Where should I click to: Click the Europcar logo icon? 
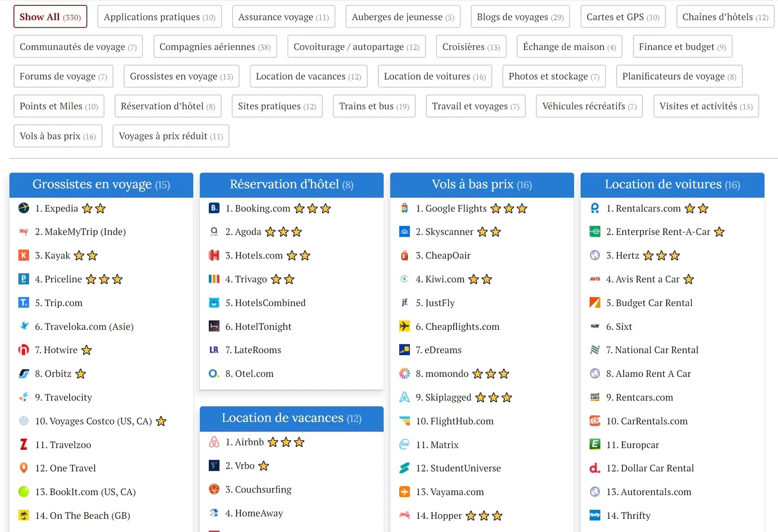[595, 445]
